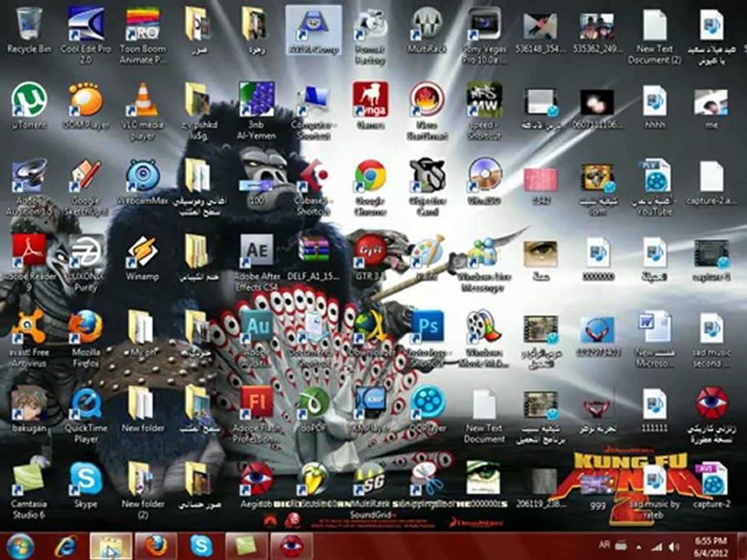
Task: Click the doPDF shortcut
Action: click(x=313, y=410)
